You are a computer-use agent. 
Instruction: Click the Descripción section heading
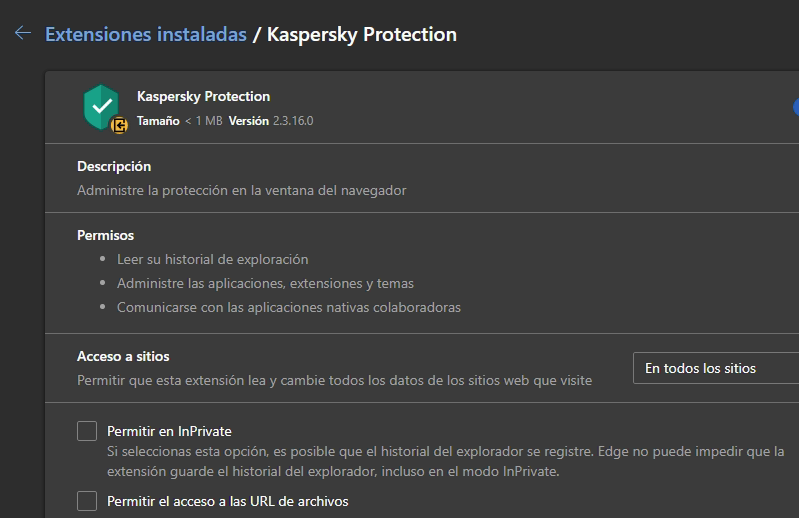114,166
